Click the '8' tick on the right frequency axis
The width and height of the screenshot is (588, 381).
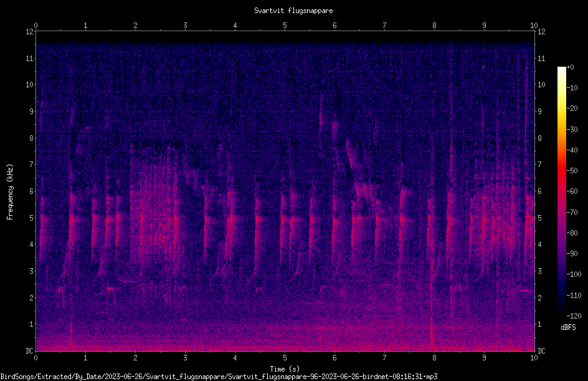pyautogui.click(x=539, y=138)
